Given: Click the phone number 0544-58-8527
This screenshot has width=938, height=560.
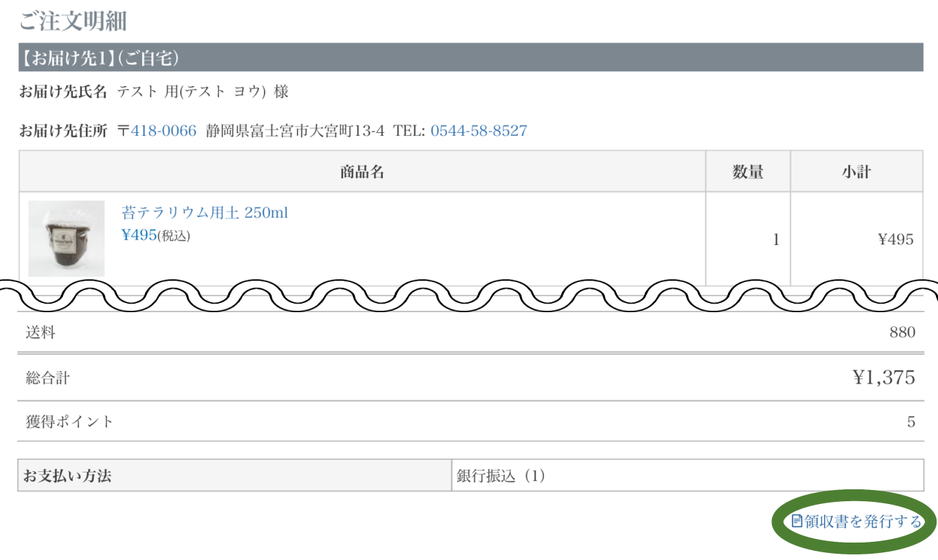Looking at the screenshot, I should pyautogui.click(x=478, y=131).
